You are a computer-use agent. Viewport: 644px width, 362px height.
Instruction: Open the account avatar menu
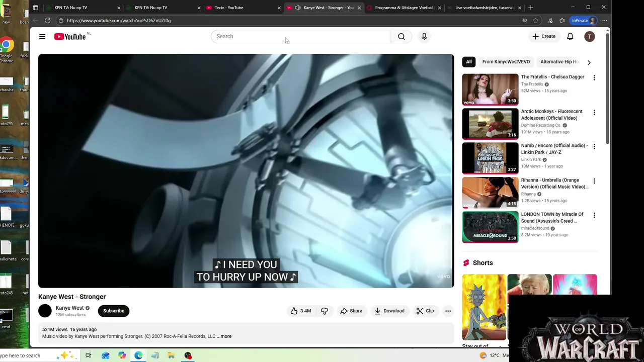(x=589, y=36)
